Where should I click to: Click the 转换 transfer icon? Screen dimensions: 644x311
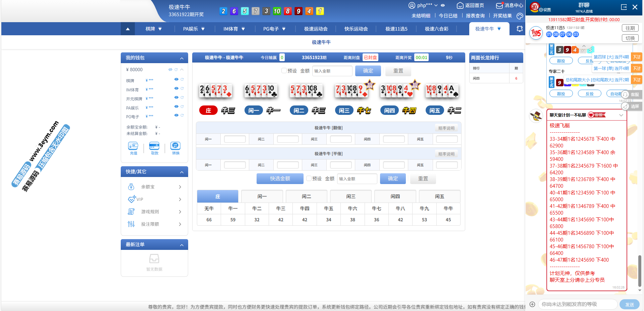[175, 146]
